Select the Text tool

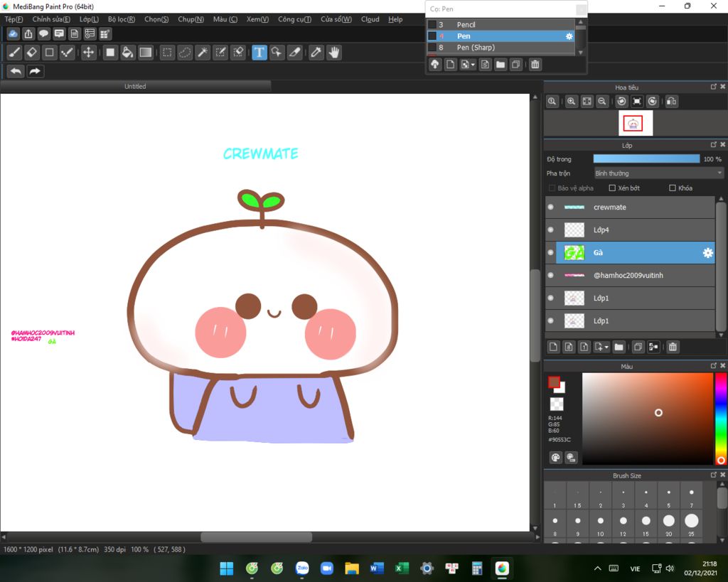click(259, 53)
